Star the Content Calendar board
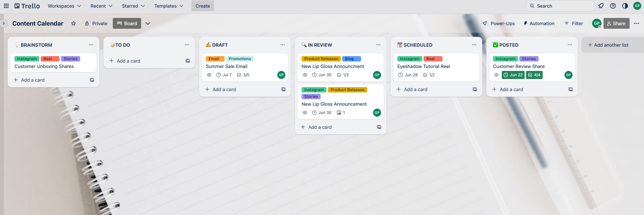This screenshot has width=644, height=215. point(73,23)
